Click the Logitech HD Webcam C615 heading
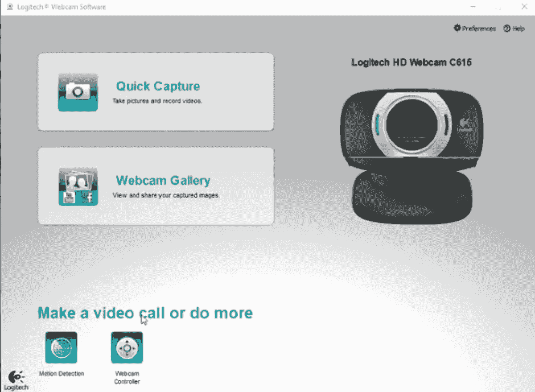This screenshot has height=392, width=535. (x=412, y=62)
